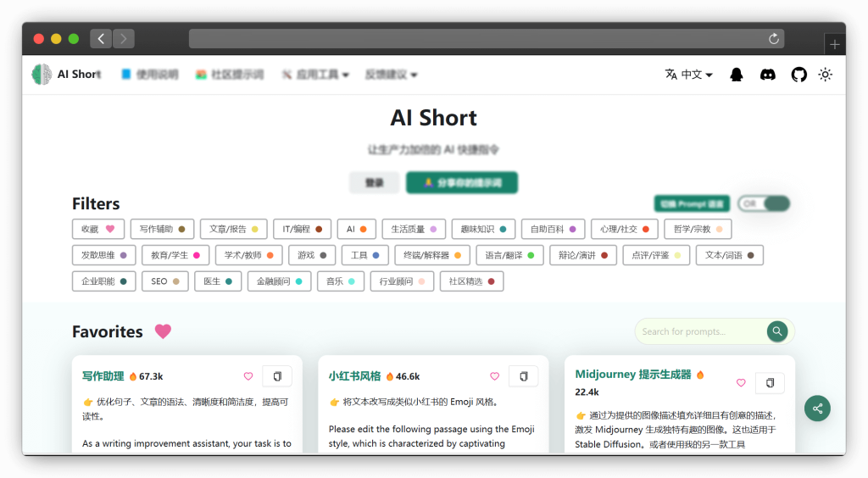Viewport: 868px width, 478px height.
Task: Toggle the 终端/解释器 filter tag
Action: point(432,255)
